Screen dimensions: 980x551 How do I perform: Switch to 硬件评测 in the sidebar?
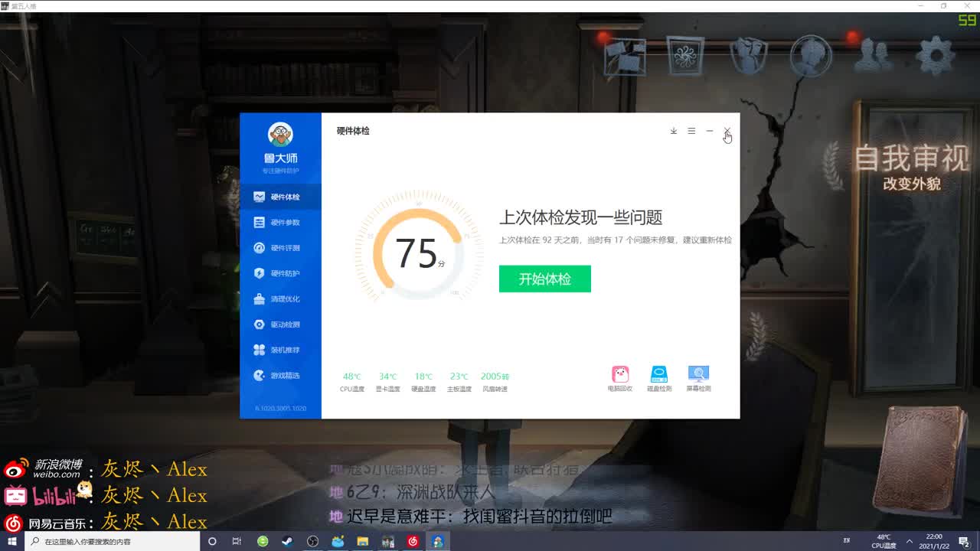(280, 248)
